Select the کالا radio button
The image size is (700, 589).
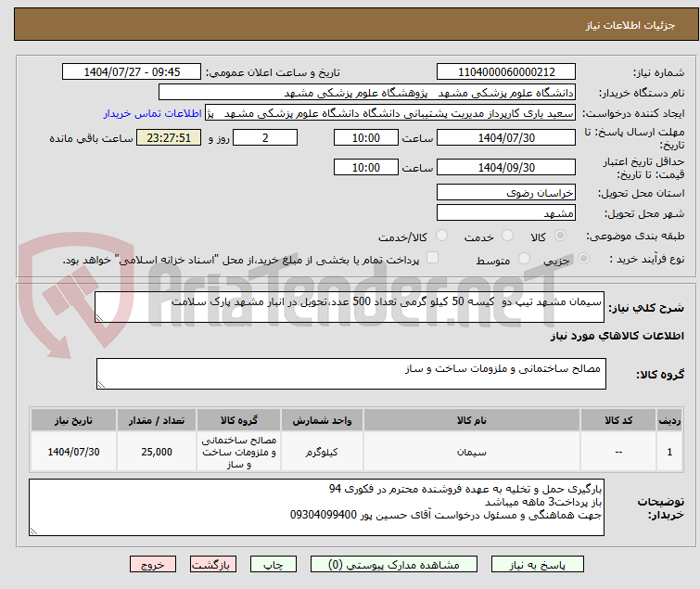point(560,236)
